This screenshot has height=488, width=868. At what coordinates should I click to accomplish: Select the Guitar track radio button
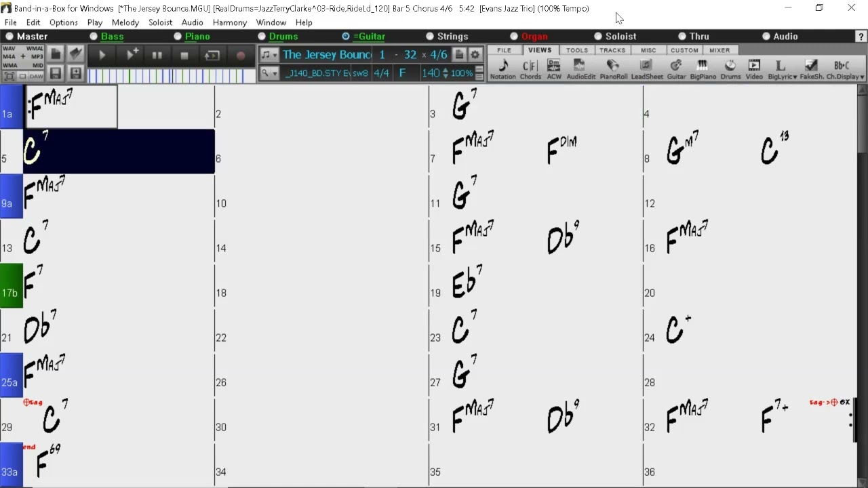346,37
